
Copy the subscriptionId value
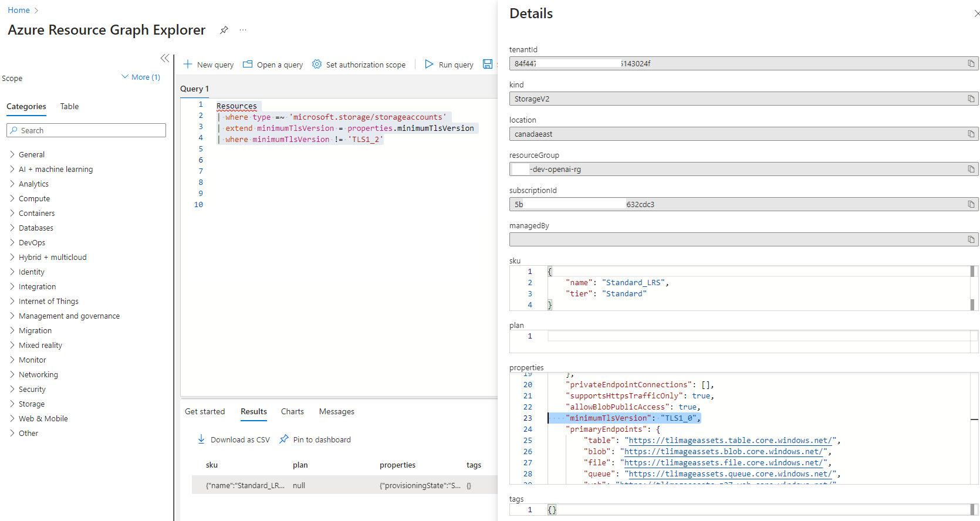(971, 204)
